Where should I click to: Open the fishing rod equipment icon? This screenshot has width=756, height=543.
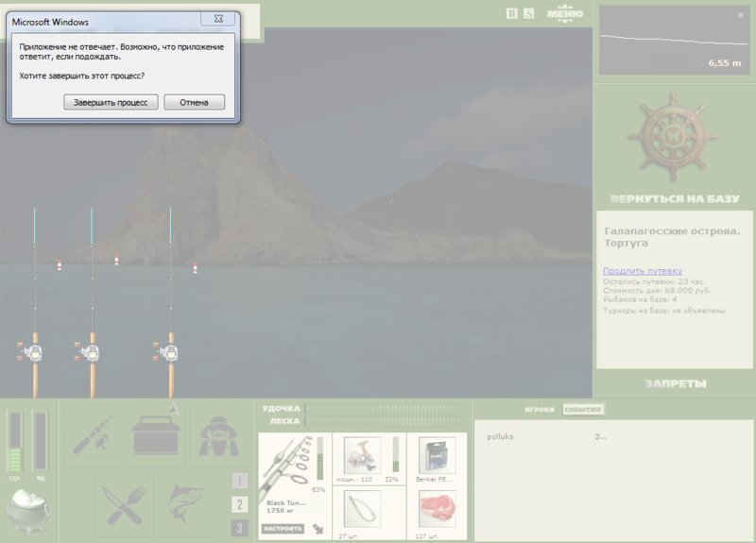[x=93, y=435]
